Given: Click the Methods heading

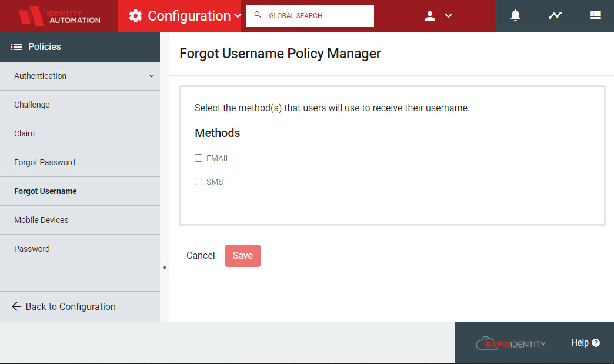Looking at the screenshot, I should [218, 133].
